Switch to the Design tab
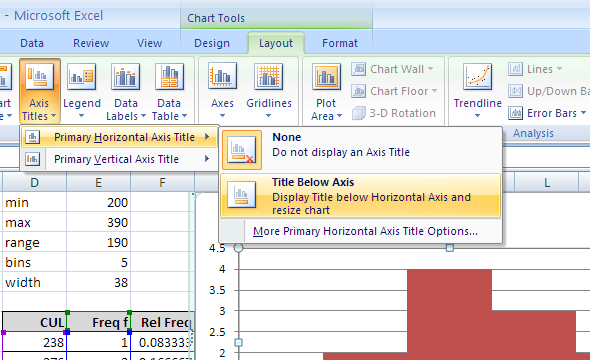The image size is (590, 360). tap(212, 43)
